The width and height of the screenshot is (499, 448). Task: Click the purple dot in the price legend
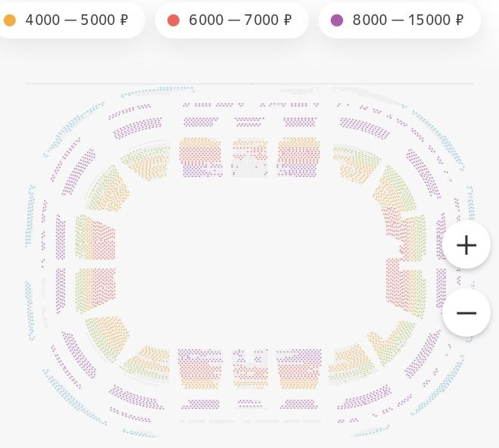pos(337,20)
